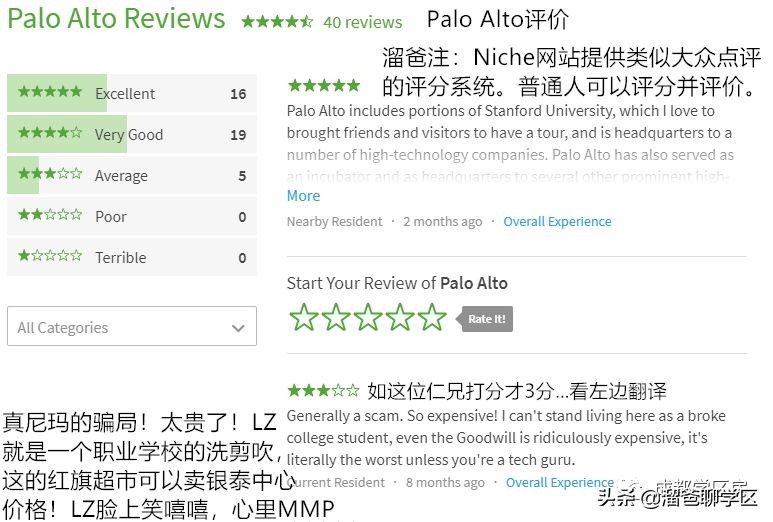This screenshot has width=773, height=522.
Task: Click the Rate It! button
Action: (x=484, y=319)
